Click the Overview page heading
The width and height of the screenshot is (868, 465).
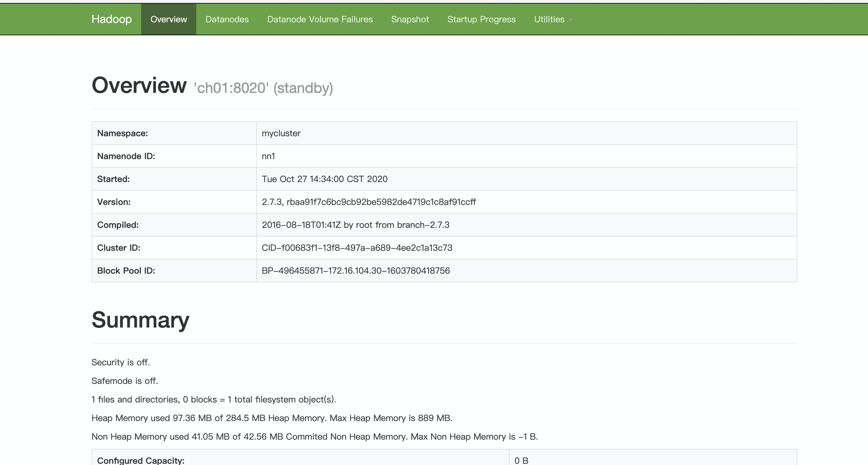click(139, 85)
